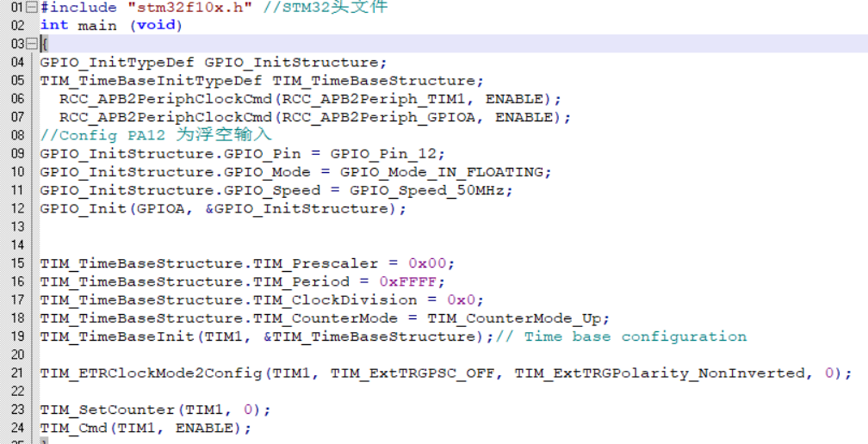Click TIM_TimeBaseInitTypeDef TIM_TimeBaseStructure declaration
Image resolution: width=868 pixels, height=444 pixels.
tap(262, 80)
